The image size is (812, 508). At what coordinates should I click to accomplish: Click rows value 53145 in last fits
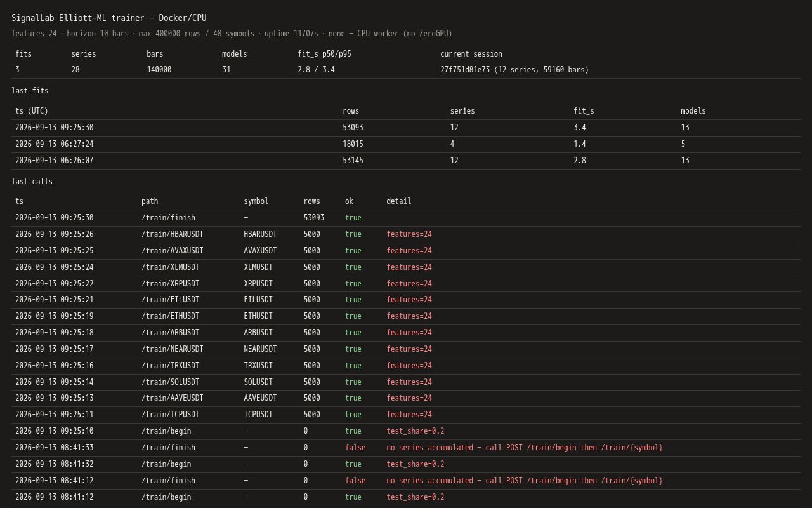tap(353, 161)
